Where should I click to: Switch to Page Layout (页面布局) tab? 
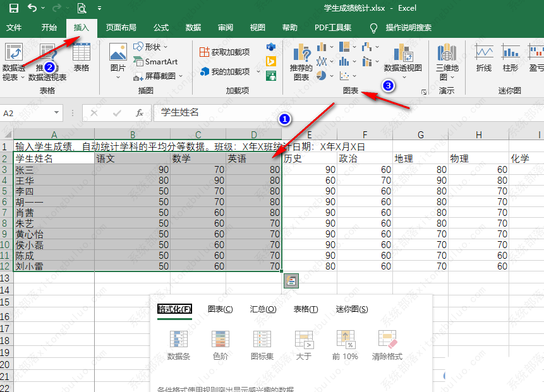121,28
